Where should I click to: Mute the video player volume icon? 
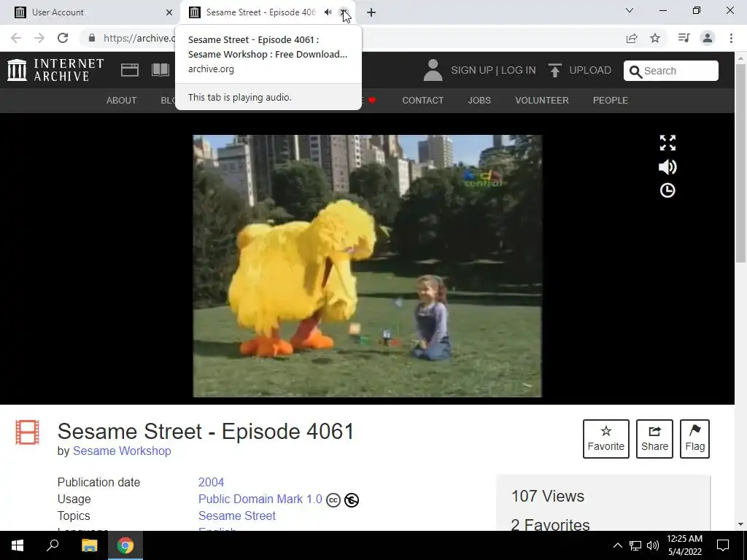pyautogui.click(x=667, y=167)
